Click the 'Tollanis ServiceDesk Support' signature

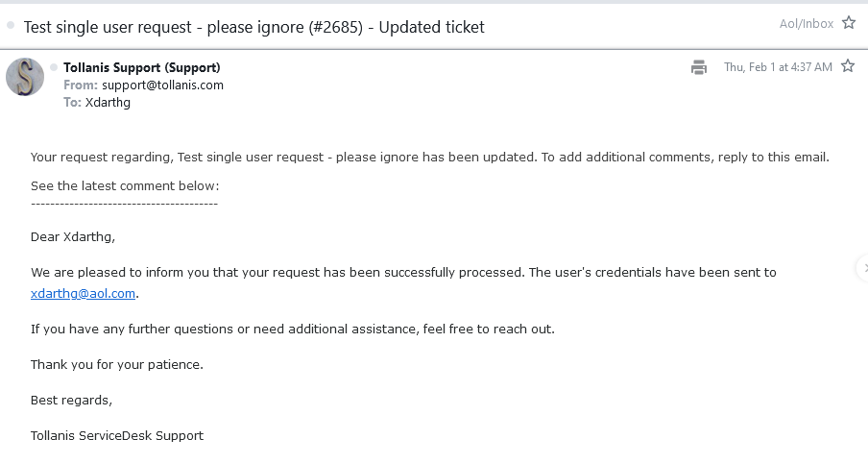[x=117, y=435]
